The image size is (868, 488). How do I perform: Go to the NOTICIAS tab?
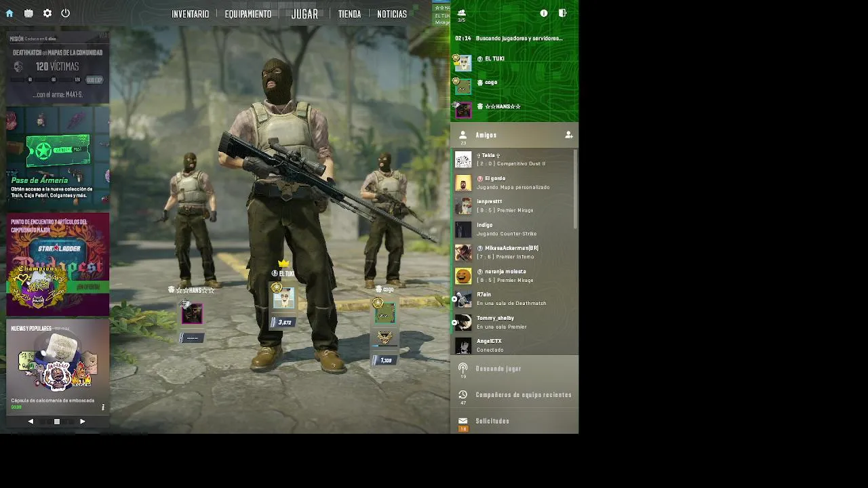pyautogui.click(x=392, y=14)
